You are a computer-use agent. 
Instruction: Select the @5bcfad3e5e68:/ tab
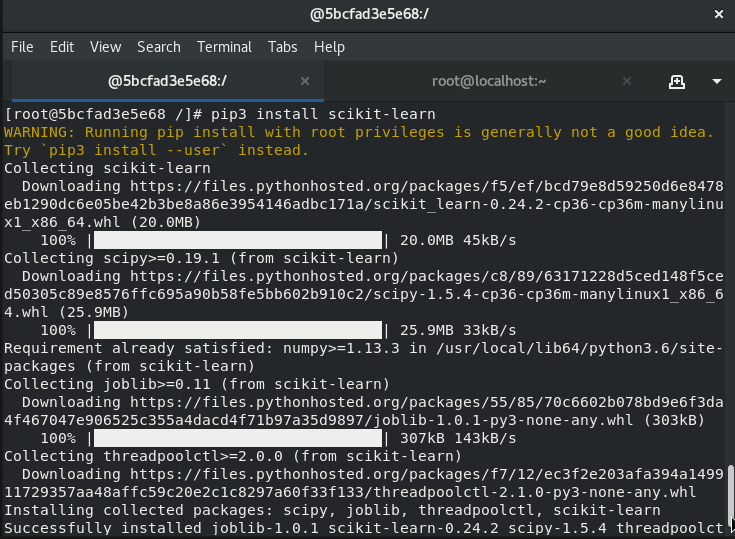[x=167, y=81]
